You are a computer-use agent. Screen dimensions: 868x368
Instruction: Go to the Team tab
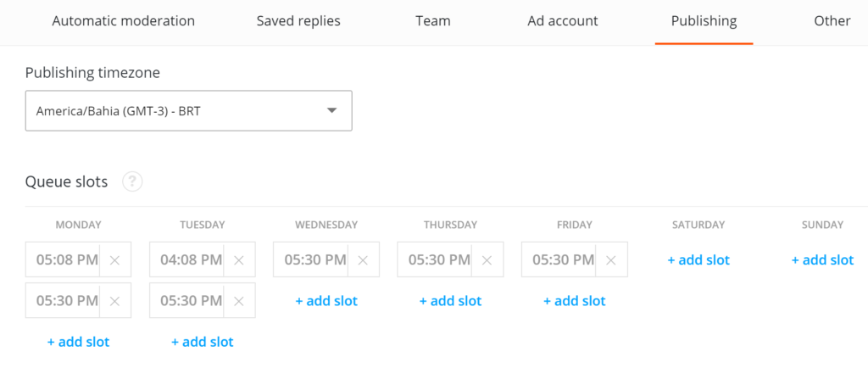tap(432, 21)
